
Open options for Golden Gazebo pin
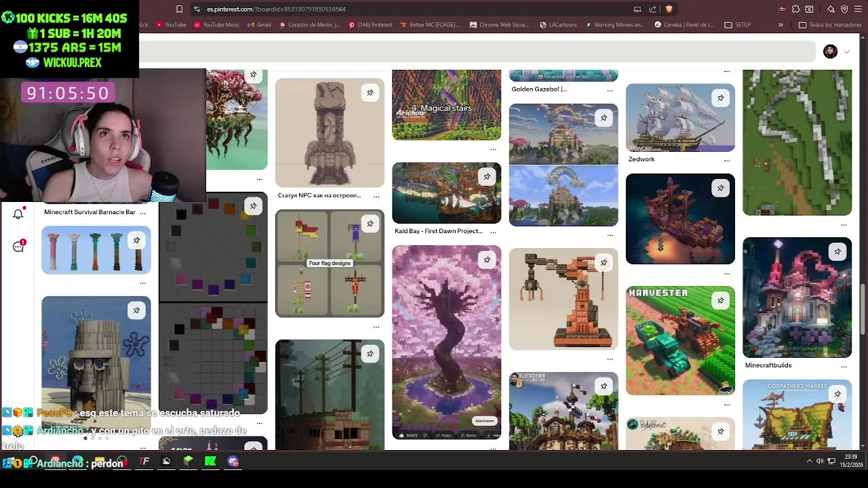(x=610, y=90)
